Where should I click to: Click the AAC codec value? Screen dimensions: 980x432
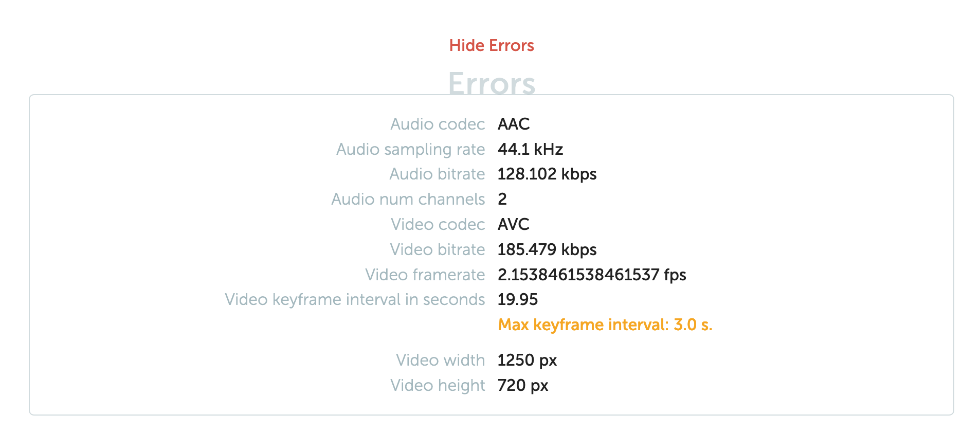513,124
